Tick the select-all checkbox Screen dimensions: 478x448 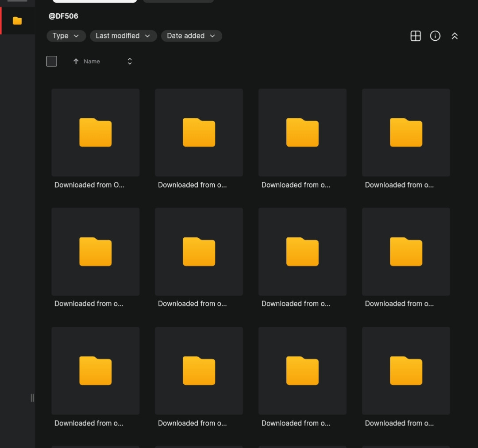click(x=51, y=61)
